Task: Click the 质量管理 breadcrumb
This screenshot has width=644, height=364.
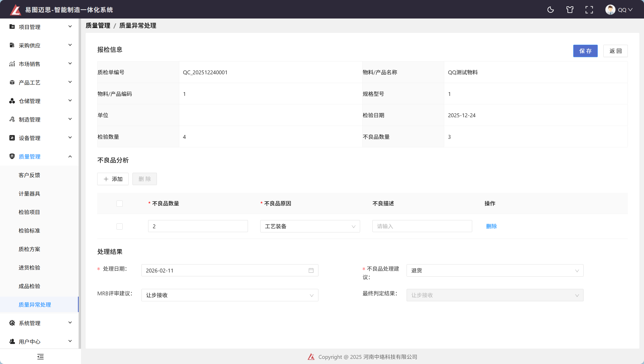Action: [x=98, y=25]
